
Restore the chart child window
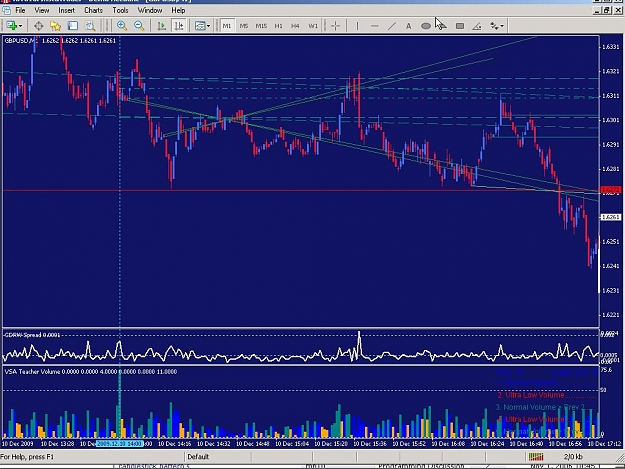pyautogui.click(x=607, y=10)
